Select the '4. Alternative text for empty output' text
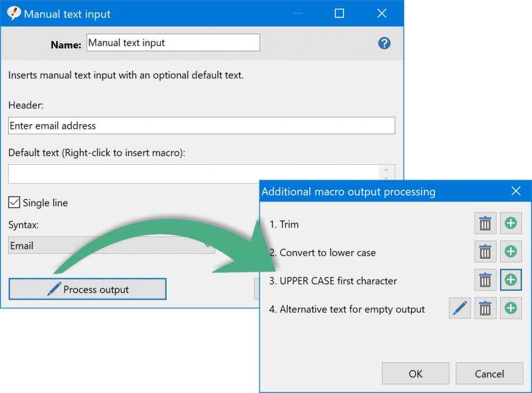The image size is (532, 393). tap(347, 309)
